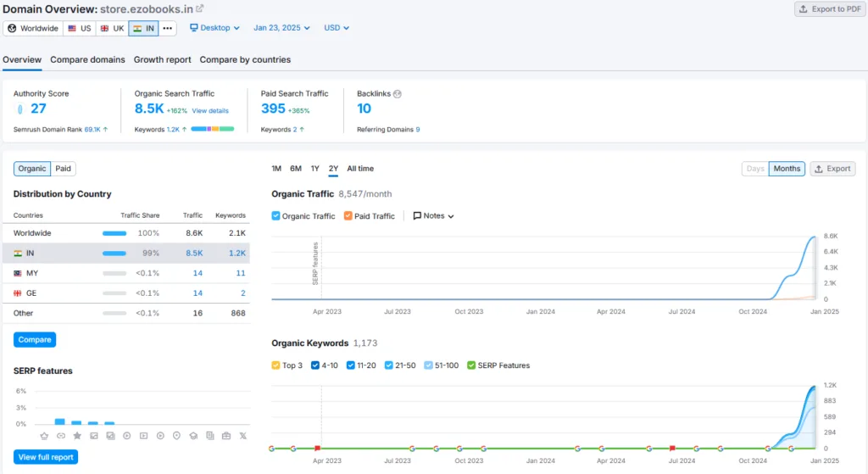868x474 pixels.
Task: Click the jobs briefcase SERP icon
Action: pyautogui.click(x=226, y=436)
